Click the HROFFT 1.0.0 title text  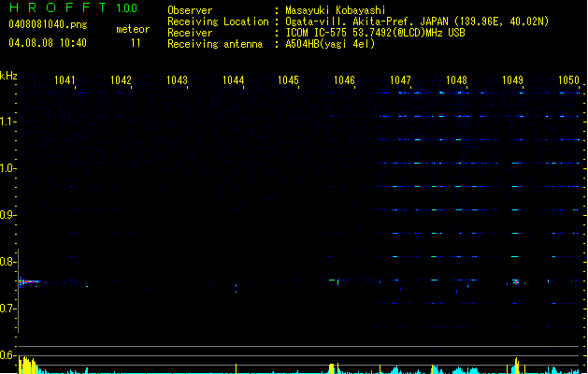(x=74, y=7)
